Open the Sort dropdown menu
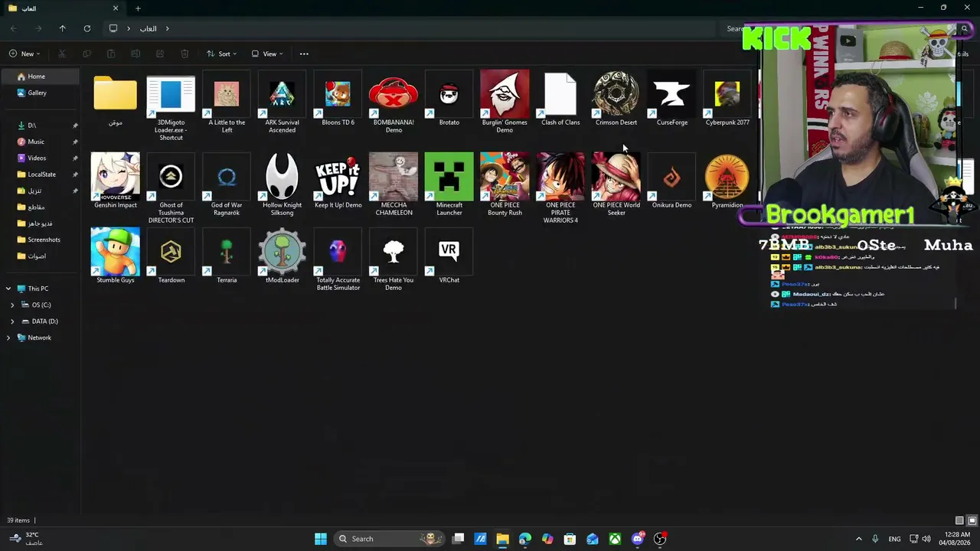The image size is (980, 551). point(222,54)
